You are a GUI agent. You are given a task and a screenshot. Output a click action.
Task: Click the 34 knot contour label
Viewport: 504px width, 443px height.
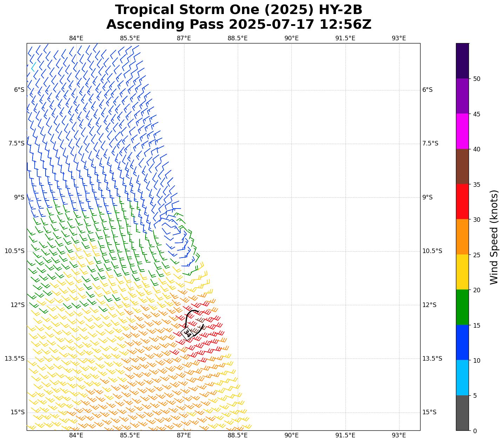coord(187,333)
